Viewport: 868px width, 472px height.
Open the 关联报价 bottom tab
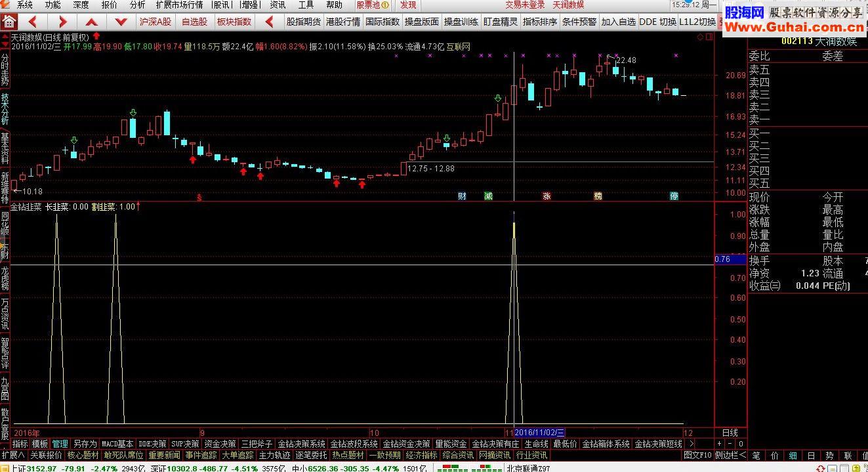(x=47, y=455)
